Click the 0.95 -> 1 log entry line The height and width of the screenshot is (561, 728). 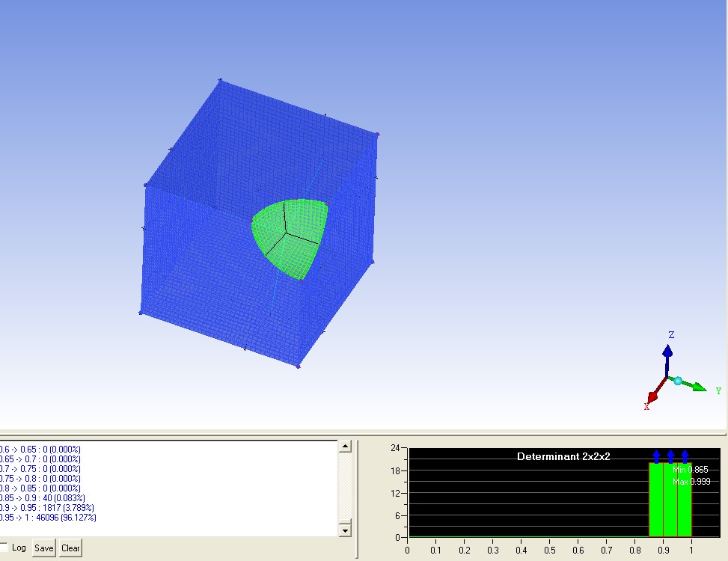[x=48, y=518]
